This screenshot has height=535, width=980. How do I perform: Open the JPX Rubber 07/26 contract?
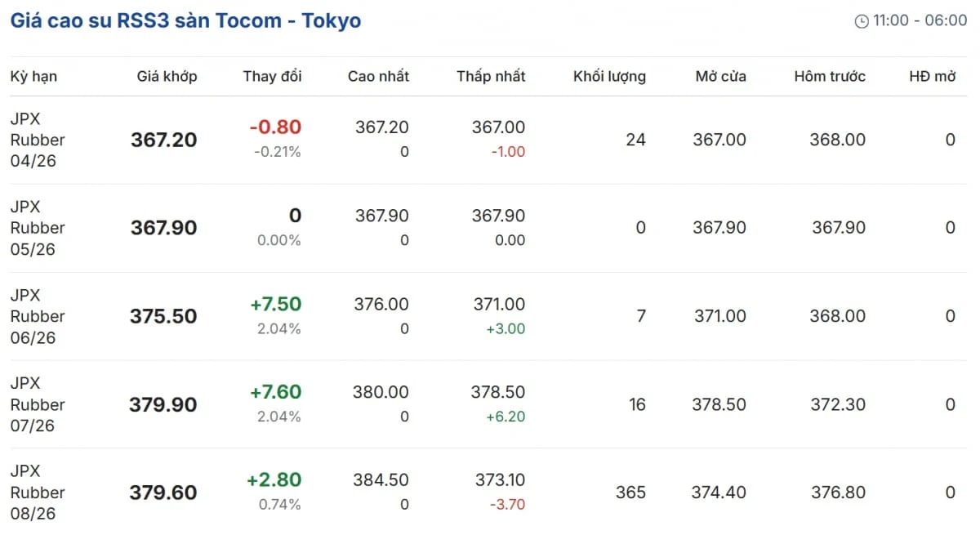(38, 404)
